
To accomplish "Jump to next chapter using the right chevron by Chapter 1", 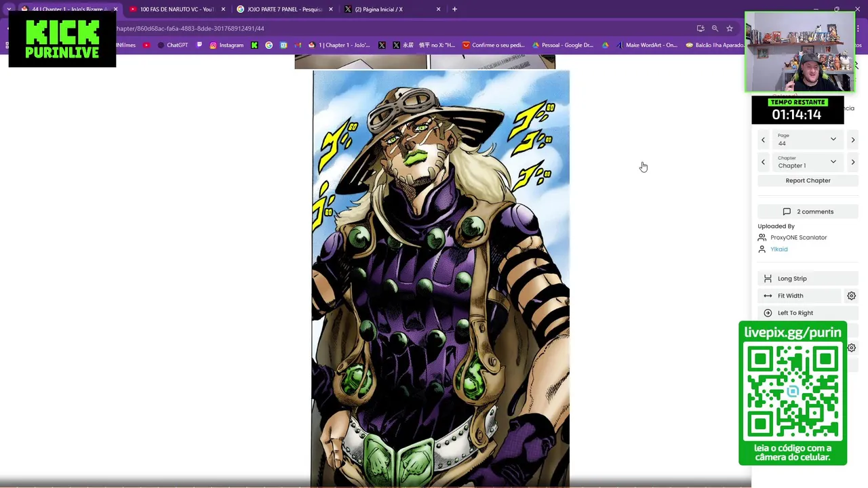I will tap(853, 162).
